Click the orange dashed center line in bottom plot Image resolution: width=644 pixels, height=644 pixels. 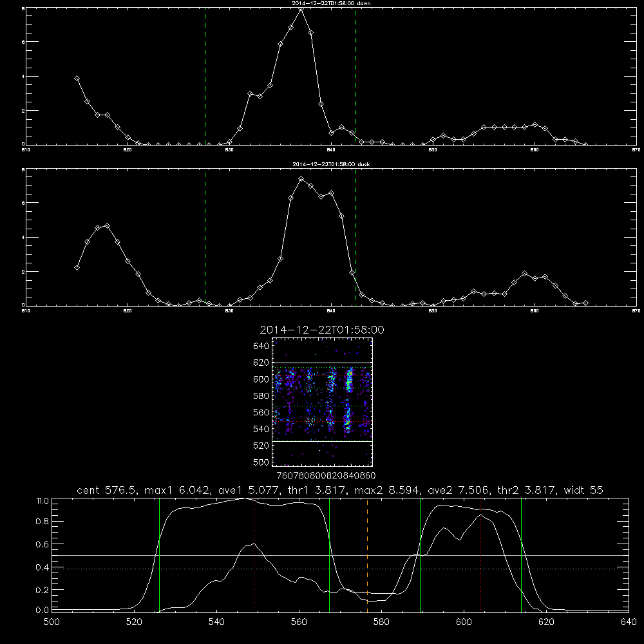(x=367, y=555)
